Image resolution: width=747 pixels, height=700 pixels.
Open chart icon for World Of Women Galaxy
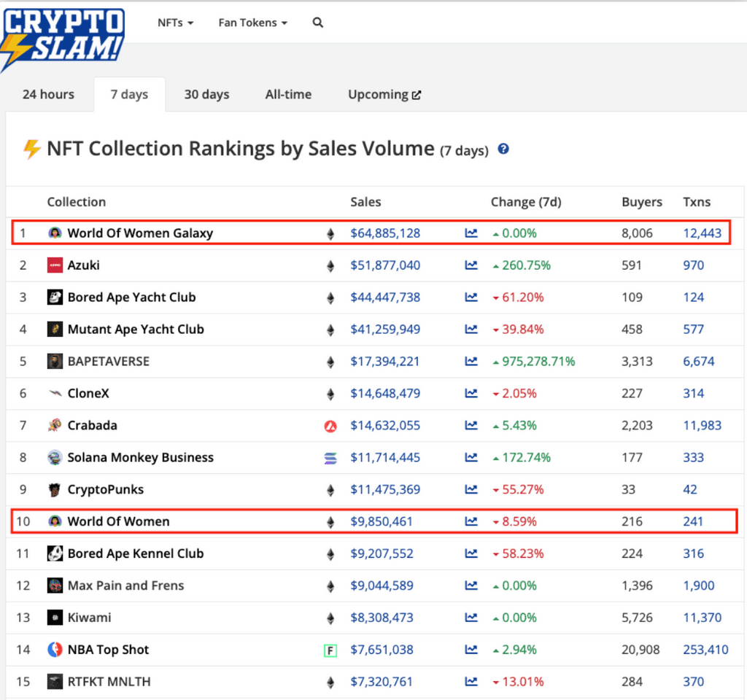click(471, 233)
